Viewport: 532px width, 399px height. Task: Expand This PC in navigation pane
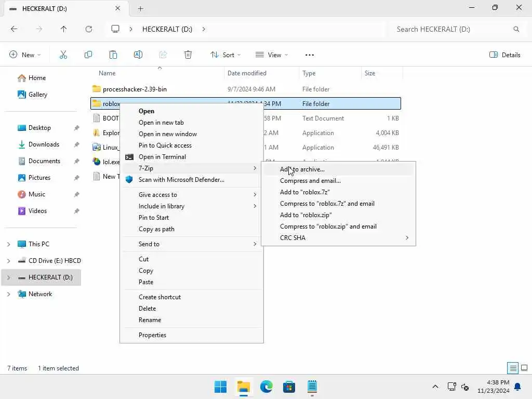9,244
